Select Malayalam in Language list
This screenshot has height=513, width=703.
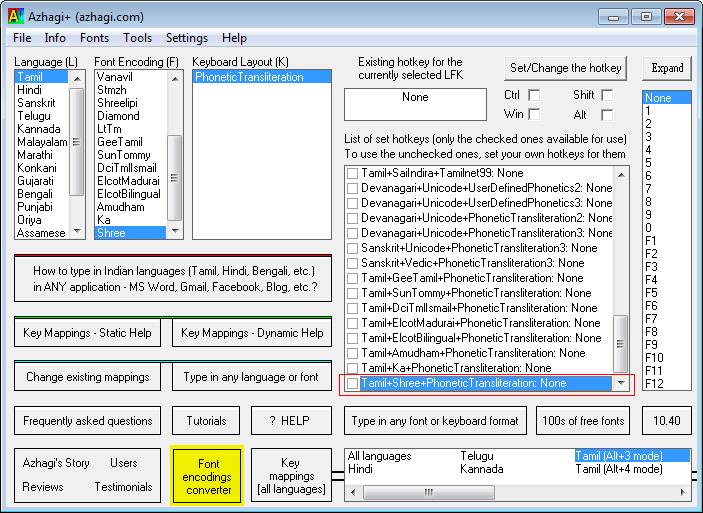[x=42, y=142]
